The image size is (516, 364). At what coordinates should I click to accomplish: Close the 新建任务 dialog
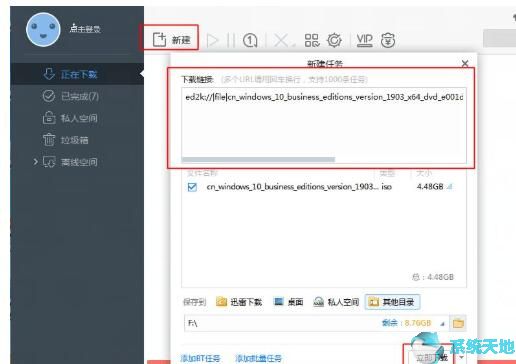[x=465, y=63]
